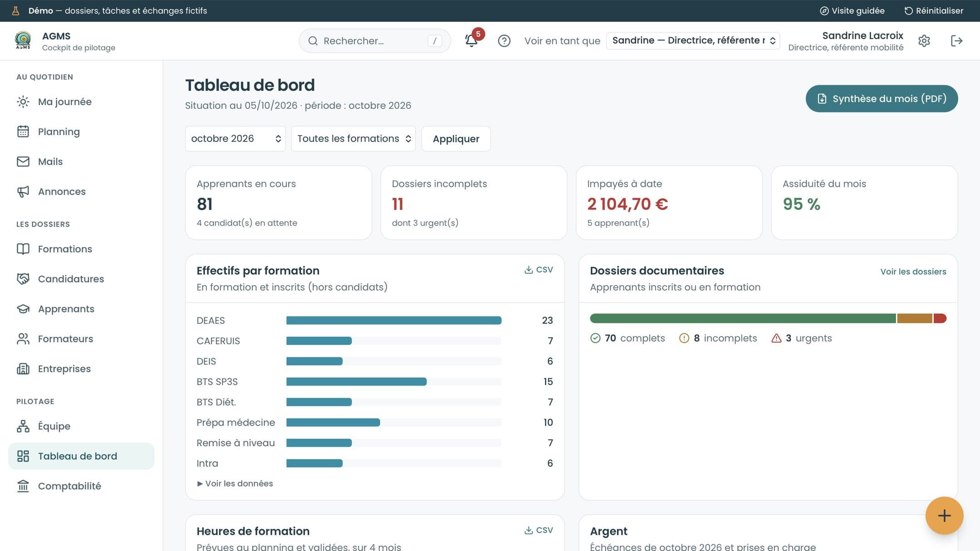The width and height of the screenshot is (980, 551).
Task: Click the org chart icon beside Équipe
Action: coord(23,426)
